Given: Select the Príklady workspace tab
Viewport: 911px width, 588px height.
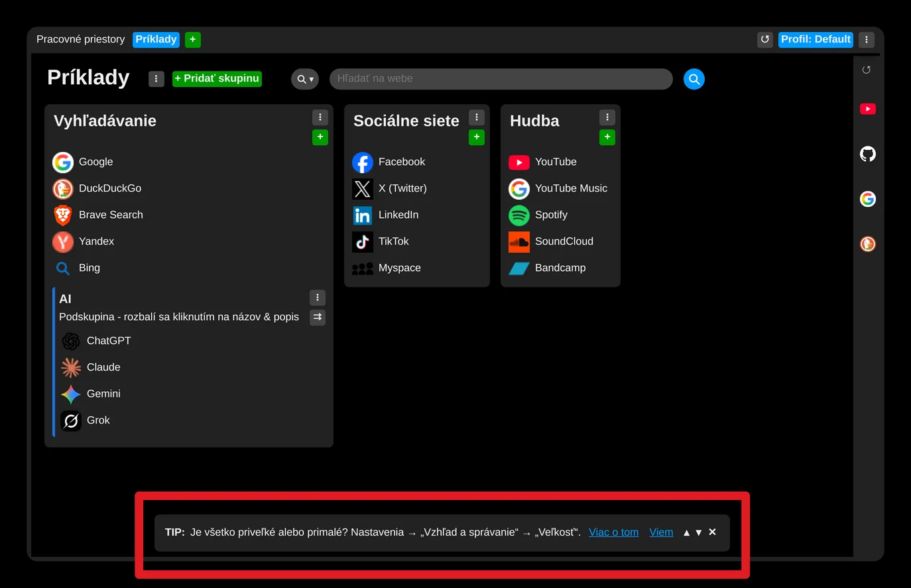Looking at the screenshot, I should pyautogui.click(x=156, y=40).
